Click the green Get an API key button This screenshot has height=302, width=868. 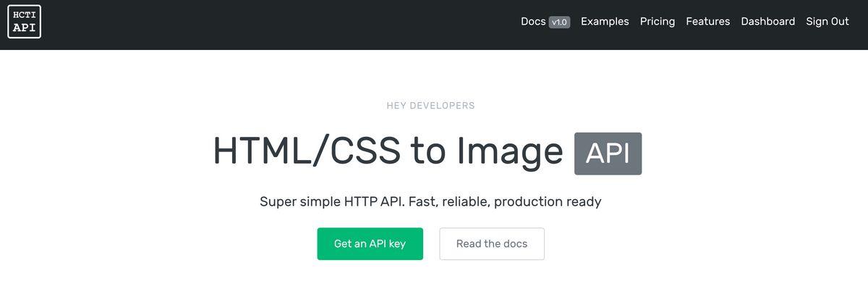click(x=370, y=244)
